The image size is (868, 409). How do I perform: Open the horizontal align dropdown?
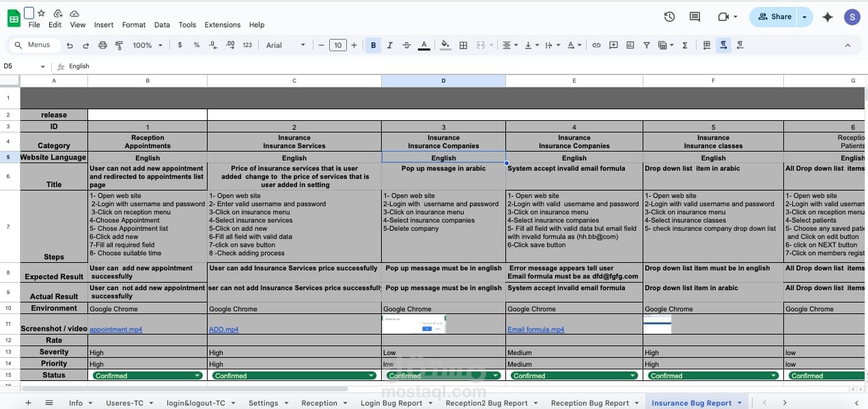pos(509,45)
